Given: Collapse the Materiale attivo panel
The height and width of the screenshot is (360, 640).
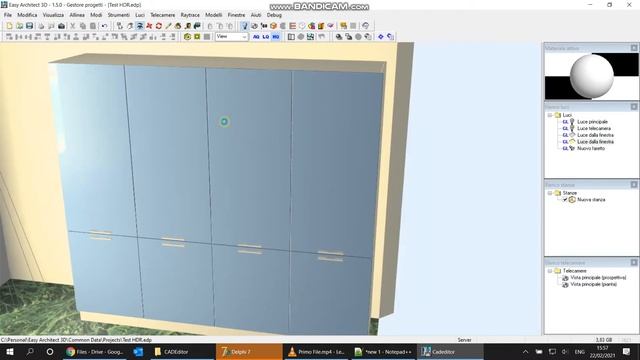Looking at the screenshot, I should click(634, 48).
